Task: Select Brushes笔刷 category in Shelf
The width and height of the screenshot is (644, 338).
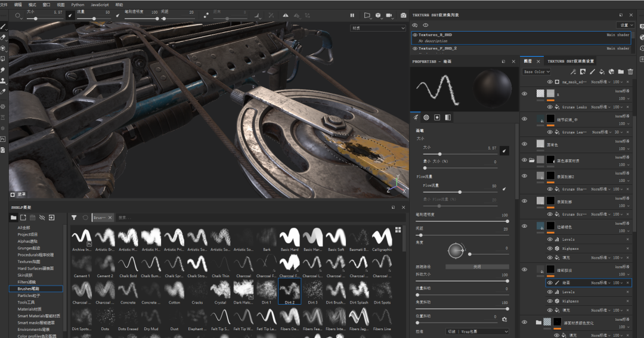Action: [x=36, y=289]
